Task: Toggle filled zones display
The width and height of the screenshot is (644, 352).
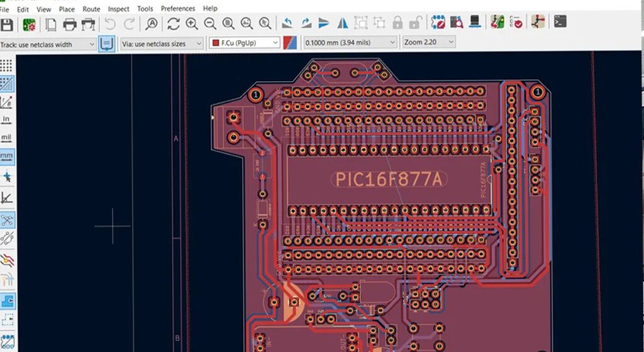Action: pyautogui.click(x=8, y=301)
